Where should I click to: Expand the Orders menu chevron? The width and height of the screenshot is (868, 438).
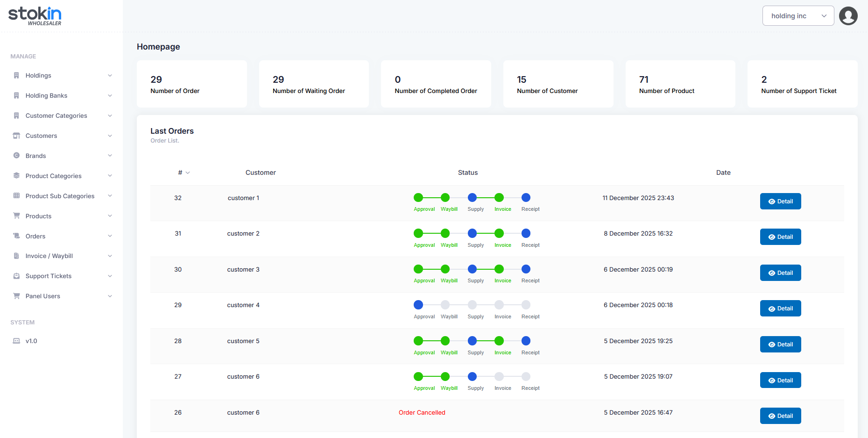(110, 236)
